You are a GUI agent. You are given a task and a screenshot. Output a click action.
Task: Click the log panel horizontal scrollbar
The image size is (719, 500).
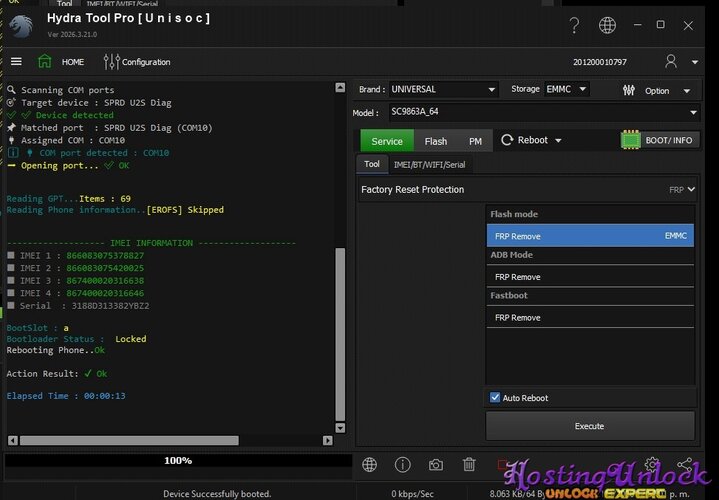(x=170, y=440)
